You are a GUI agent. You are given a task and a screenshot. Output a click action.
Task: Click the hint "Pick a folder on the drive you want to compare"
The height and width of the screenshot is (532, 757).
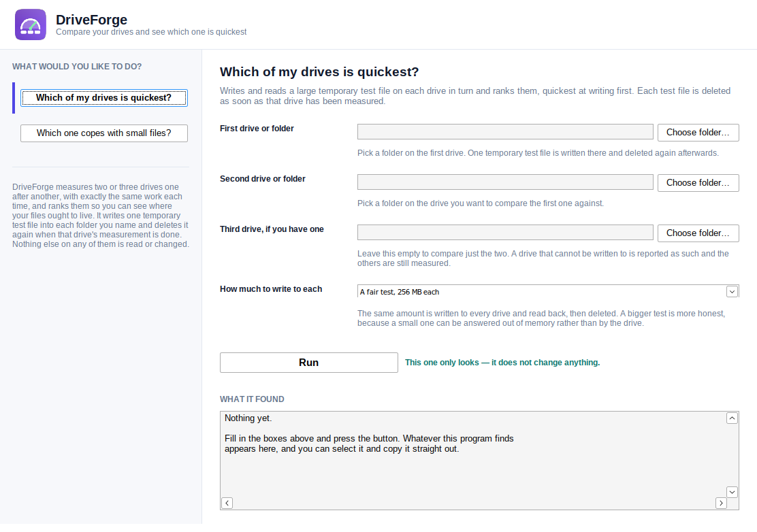481,203
